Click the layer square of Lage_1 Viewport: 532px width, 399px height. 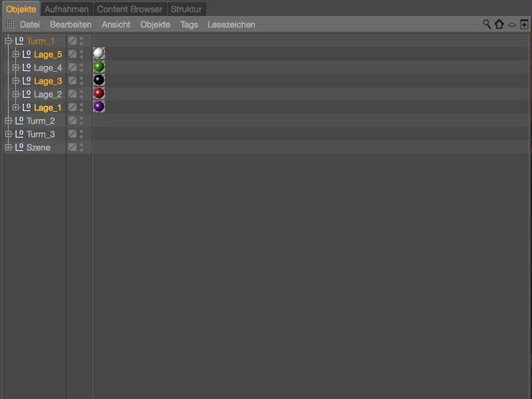point(72,107)
